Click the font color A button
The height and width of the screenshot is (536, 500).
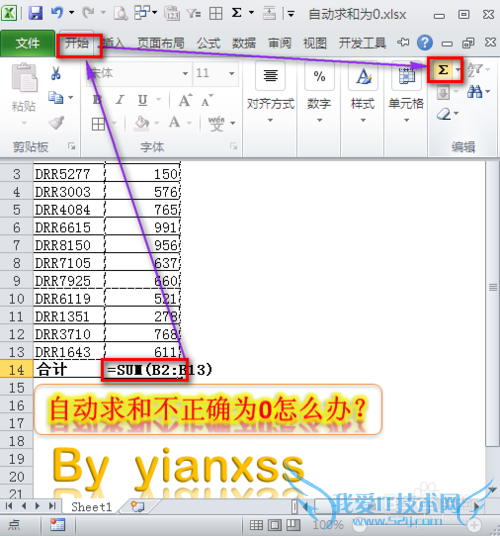pyautogui.click(x=174, y=122)
